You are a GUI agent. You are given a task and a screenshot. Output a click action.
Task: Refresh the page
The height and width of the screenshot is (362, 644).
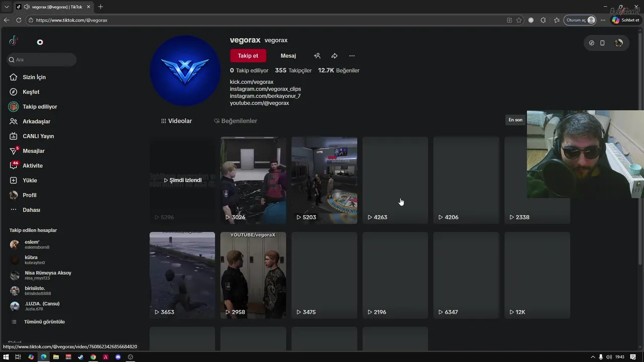tap(19, 20)
